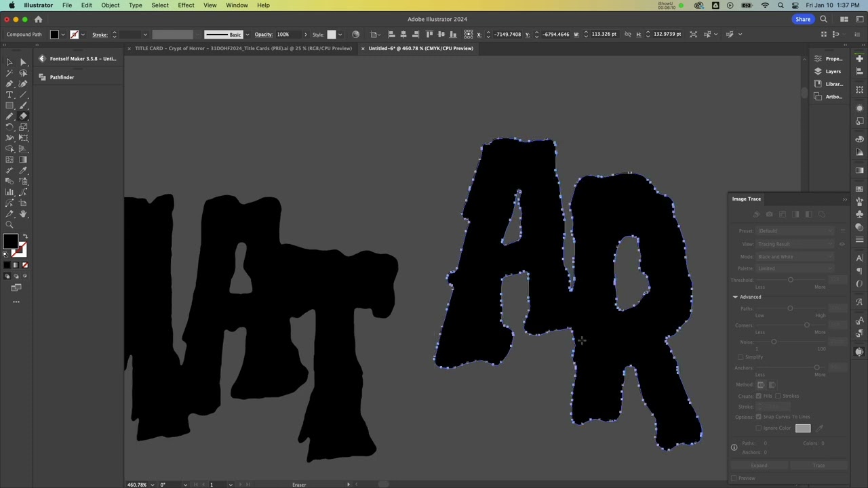Screen dimensions: 868x488
Task: Open the File menu
Action: click(67, 5)
